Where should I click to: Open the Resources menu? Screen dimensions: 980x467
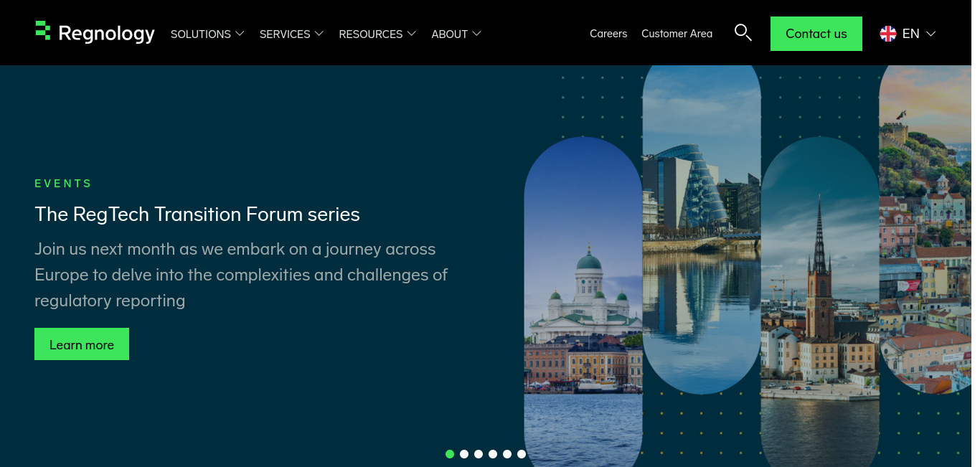(x=377, y=34)
